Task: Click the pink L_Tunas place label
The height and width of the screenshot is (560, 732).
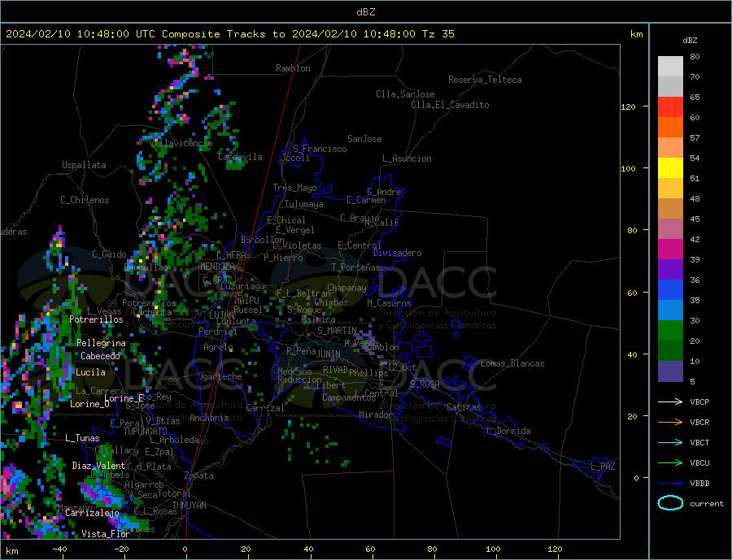Action: pyautogui.click(x=82, y=438)
